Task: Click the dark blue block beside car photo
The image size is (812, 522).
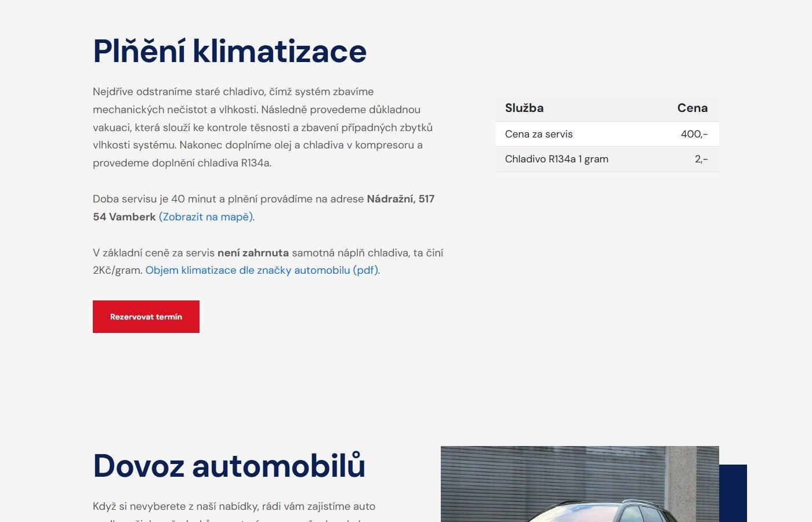Action: 733,493
